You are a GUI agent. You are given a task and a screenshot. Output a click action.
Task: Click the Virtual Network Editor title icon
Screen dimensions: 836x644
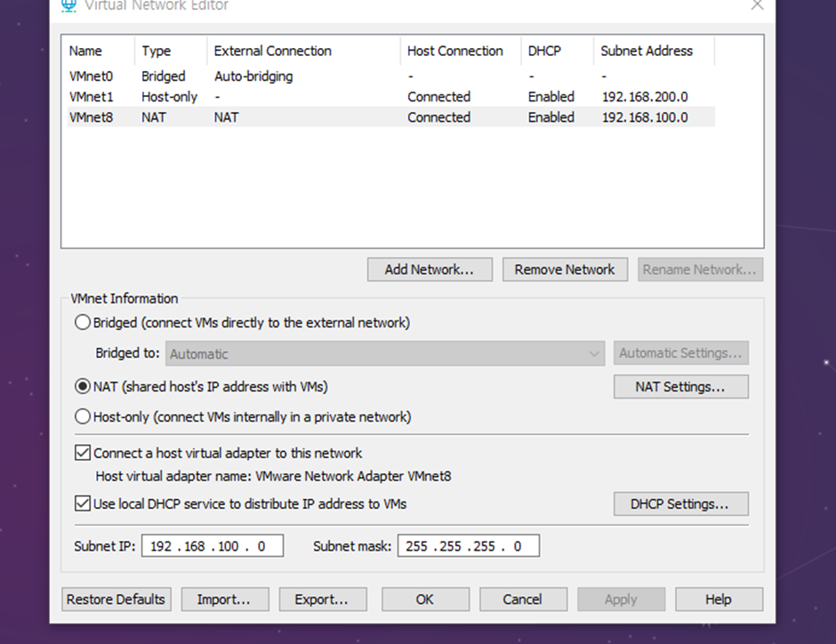(x=68, y=5)
